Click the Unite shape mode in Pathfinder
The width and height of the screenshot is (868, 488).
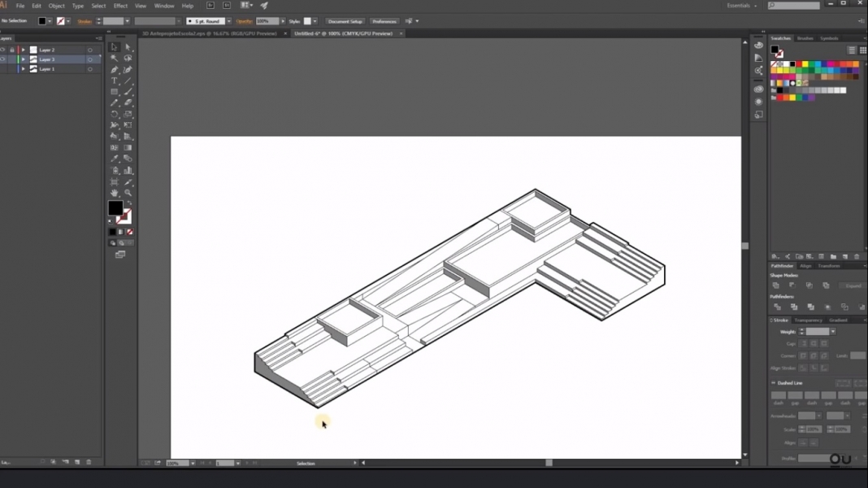(776, 285)
